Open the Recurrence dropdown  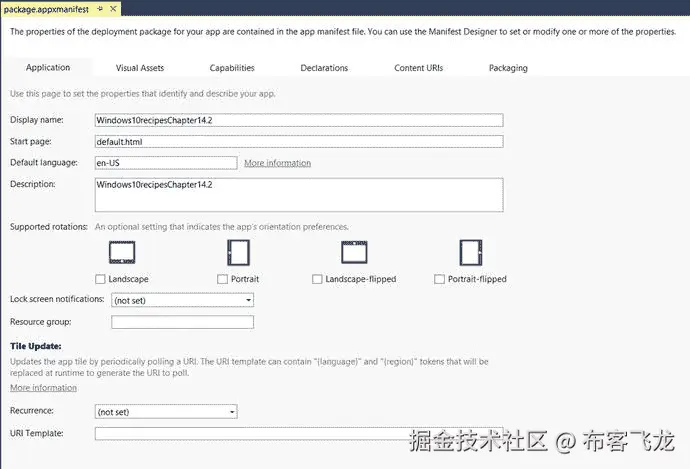(166, 412)
